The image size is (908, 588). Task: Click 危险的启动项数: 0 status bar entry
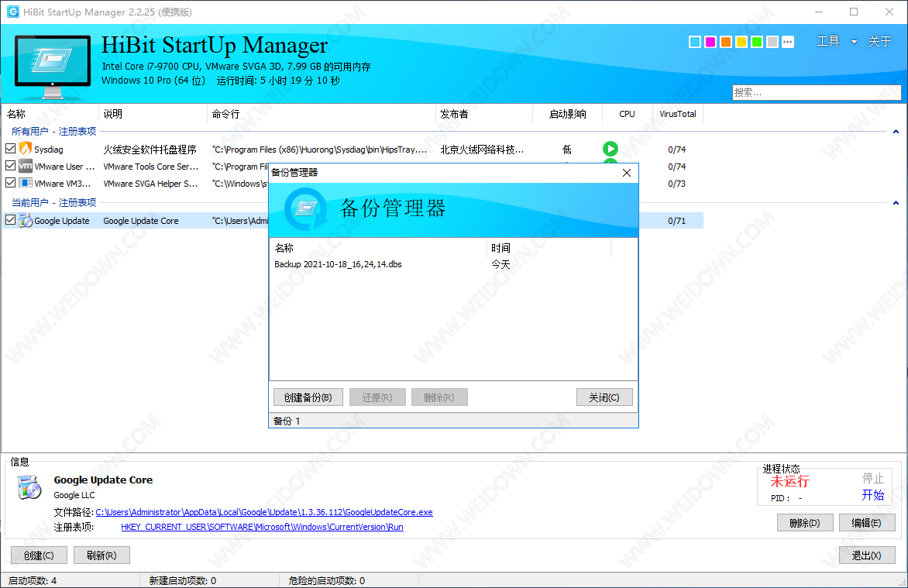pos(327,580)
